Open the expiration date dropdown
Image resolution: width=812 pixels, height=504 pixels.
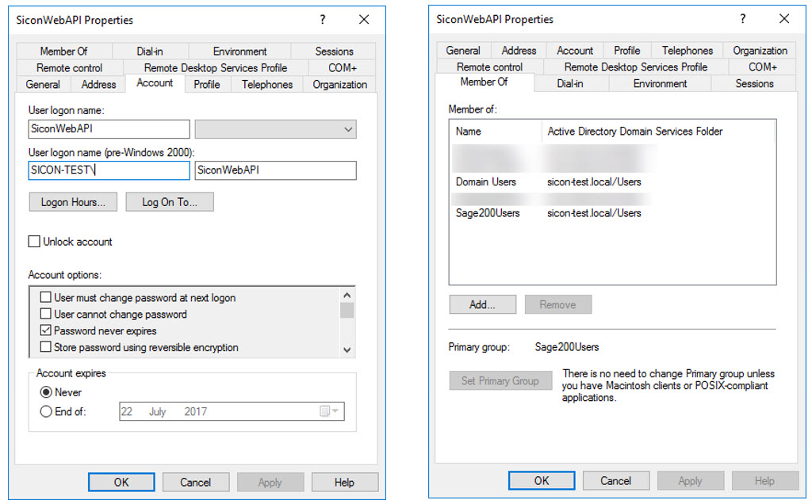click(335, 411)
